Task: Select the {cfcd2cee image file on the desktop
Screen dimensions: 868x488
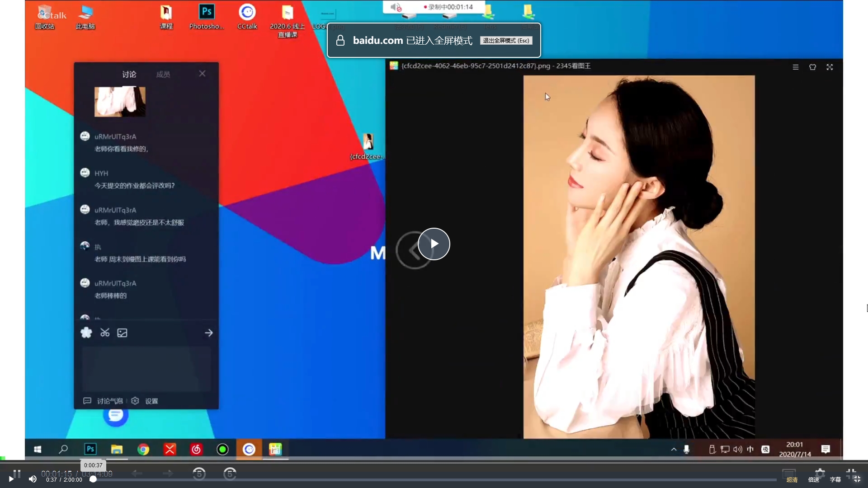Action: click(368, 147)
